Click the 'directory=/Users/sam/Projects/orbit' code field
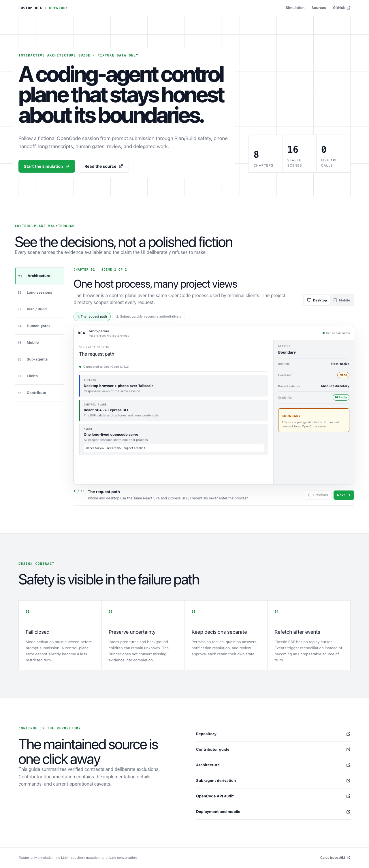The width and height of the screenshot is (369, 868). pyautogui.click(x=174, y=448)
